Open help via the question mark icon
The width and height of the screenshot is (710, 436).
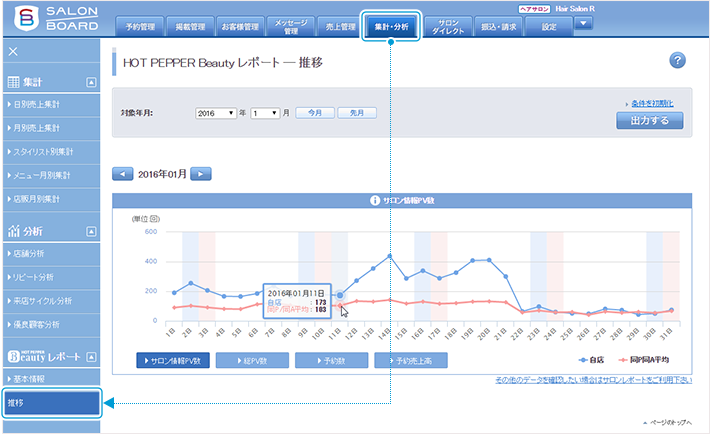click(677, 62)
